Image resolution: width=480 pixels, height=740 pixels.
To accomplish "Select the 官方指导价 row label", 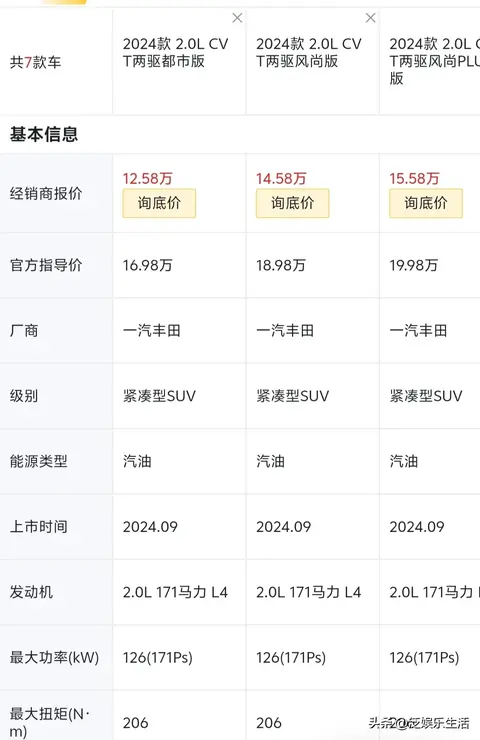I will click(46, 265).
